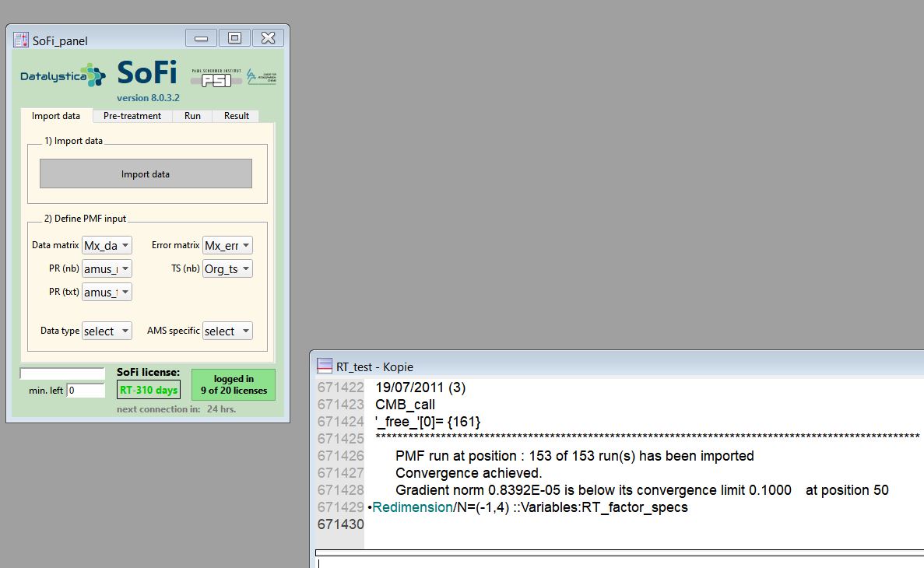Expand the TS (nb) dropdown
The image size is (924, 568).
(227, 268)
